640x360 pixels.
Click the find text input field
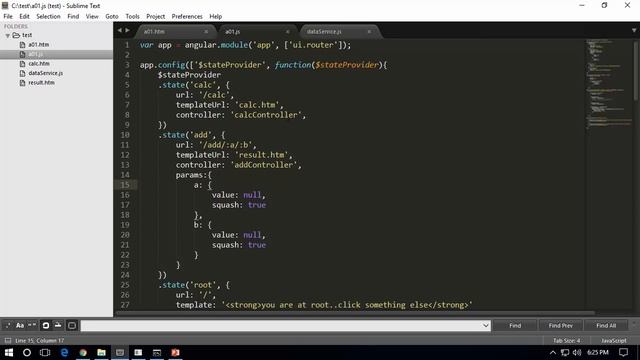(x=281, y=325)
